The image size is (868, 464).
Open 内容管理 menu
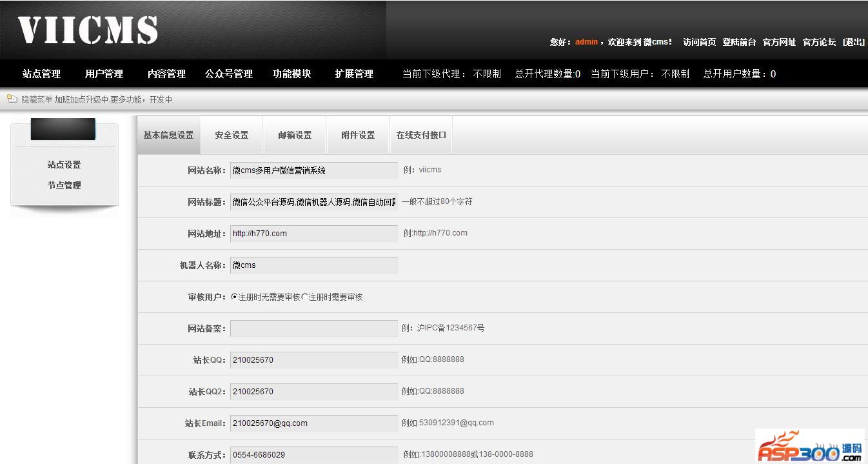point(166,74)
